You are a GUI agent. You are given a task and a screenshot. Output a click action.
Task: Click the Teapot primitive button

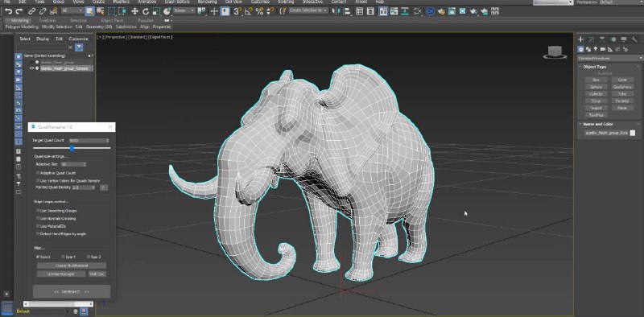(x=597, y=108)
